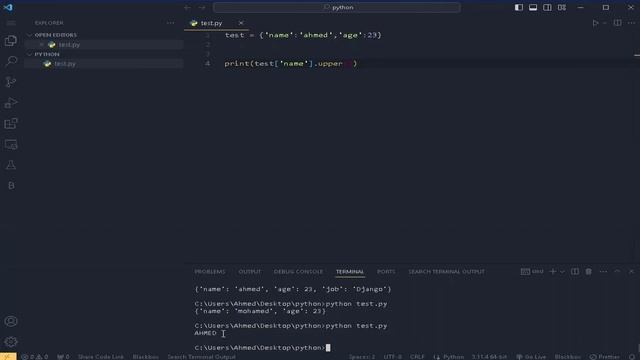This screenshot has width=640, height=360.
Task: Click AHMED output in terminal
Action: 205,333
